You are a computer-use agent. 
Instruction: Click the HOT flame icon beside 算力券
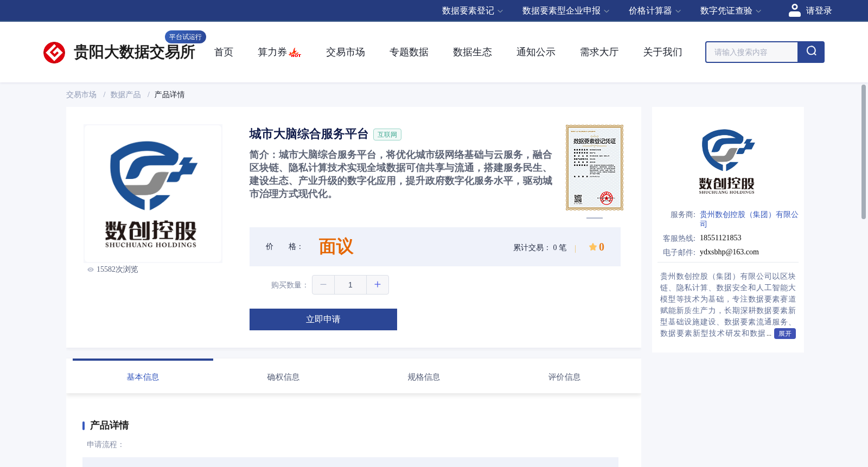[295, 53]
